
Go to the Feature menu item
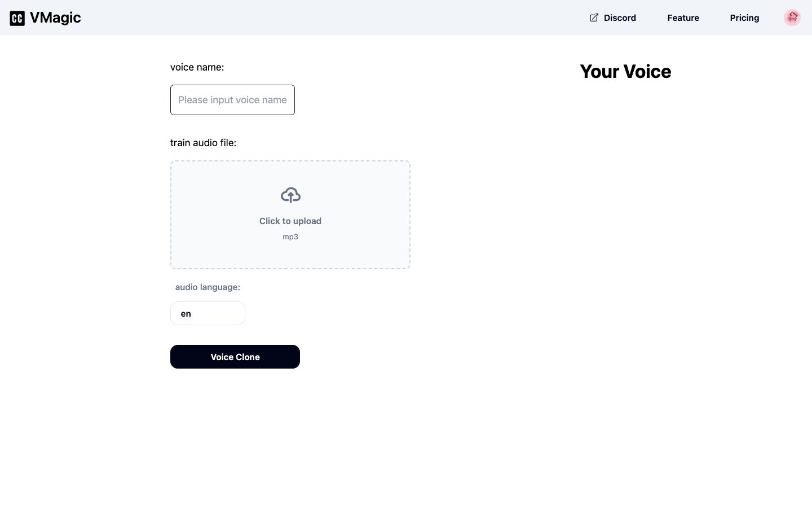[683, 18]
